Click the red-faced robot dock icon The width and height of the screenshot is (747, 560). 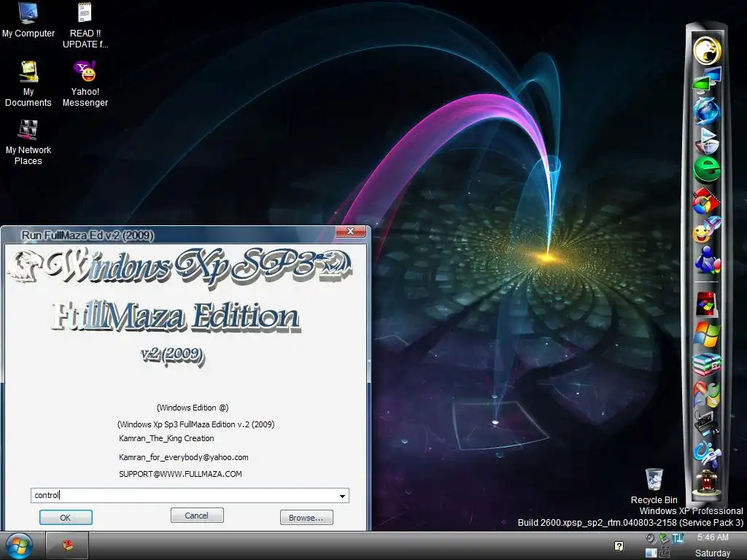(x=707, y=482)
